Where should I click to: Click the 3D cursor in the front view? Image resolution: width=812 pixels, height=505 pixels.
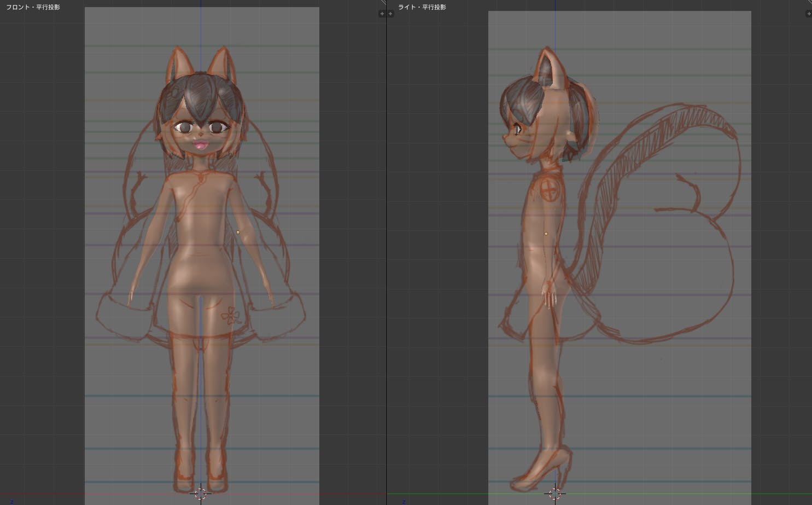tap(201, 494)
